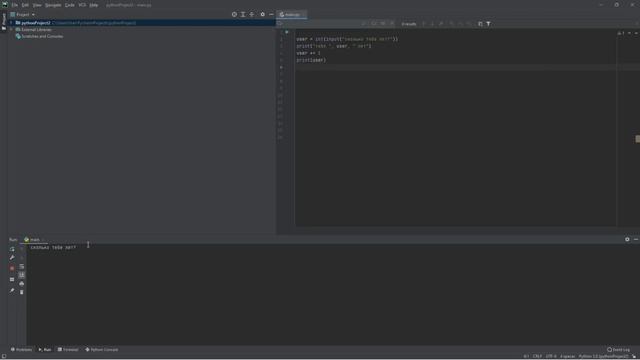Open the View menu
The image size is (640, 360).
tap(37, 5)
